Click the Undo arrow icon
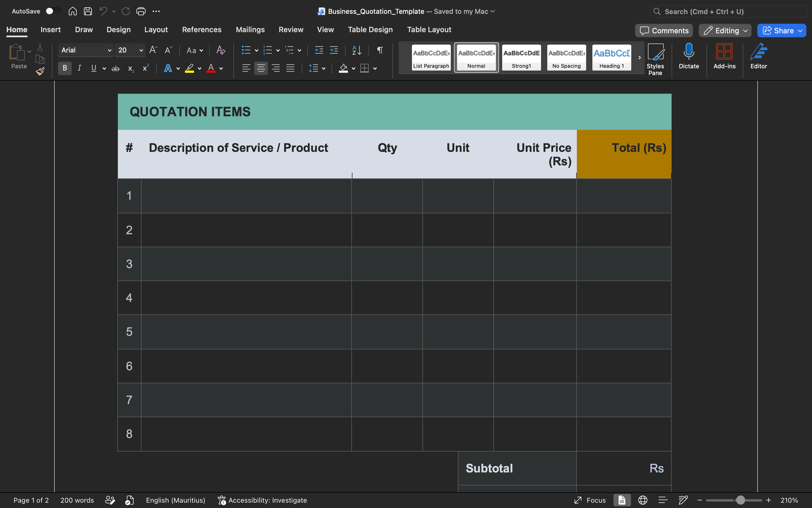Image resolution: width=812 pixels, height=508 pixels. [x=103, y=11]
